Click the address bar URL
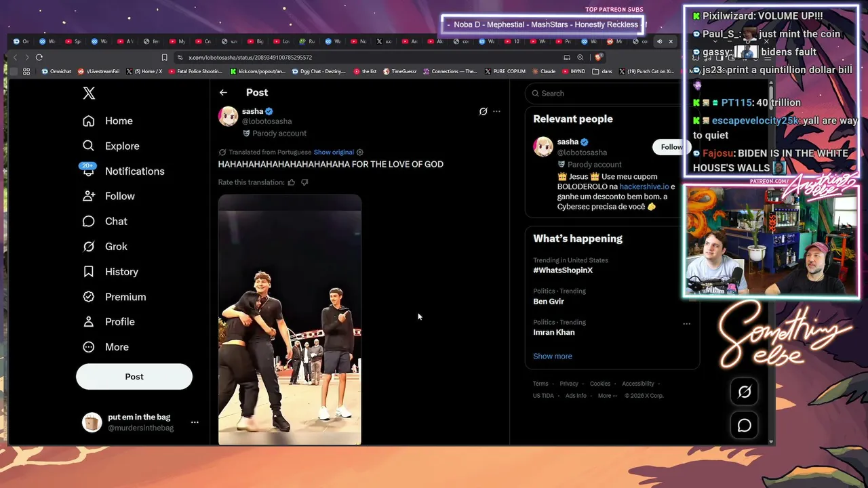Screen dimensions: 868x488 coord(250,58)
